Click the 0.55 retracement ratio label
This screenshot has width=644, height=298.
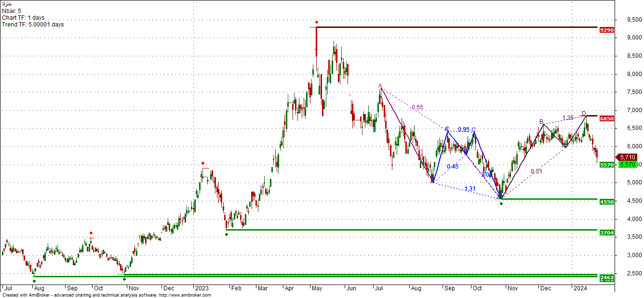coord(417,107)
